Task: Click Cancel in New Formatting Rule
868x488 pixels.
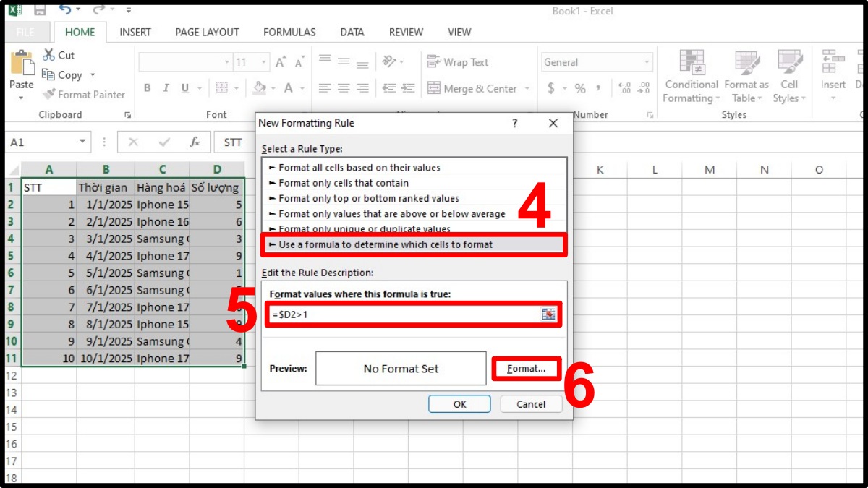Action: coord(532,404)
